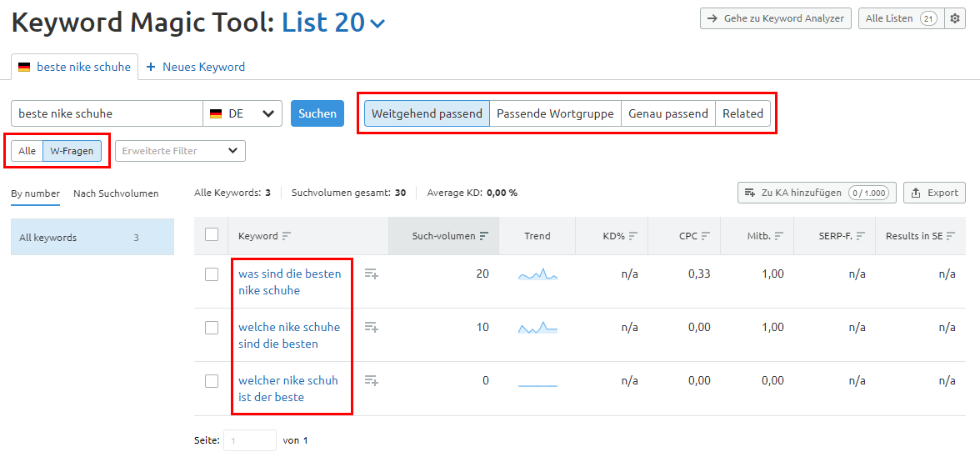980x457 pixels.
Task: Open the List 20 dropdown chevron
Action: point(377,23)
